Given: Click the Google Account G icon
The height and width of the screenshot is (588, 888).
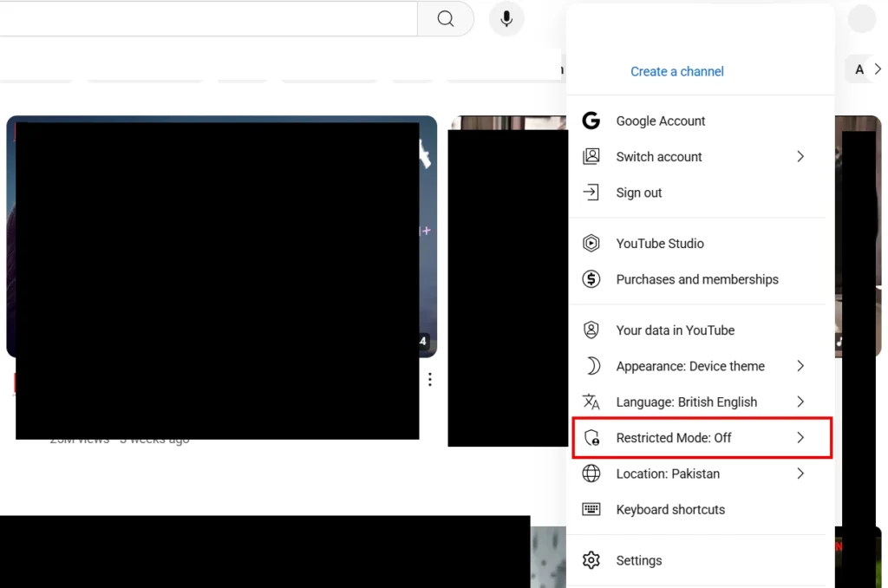Looking at the screenshot, I should pyautogui.click(x=591, y=121).
